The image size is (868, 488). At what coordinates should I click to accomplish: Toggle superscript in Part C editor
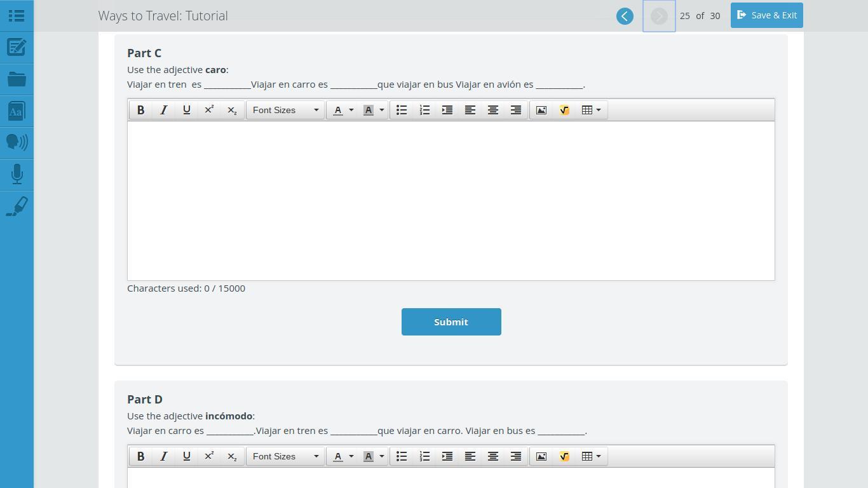click(x=209, y=110)
